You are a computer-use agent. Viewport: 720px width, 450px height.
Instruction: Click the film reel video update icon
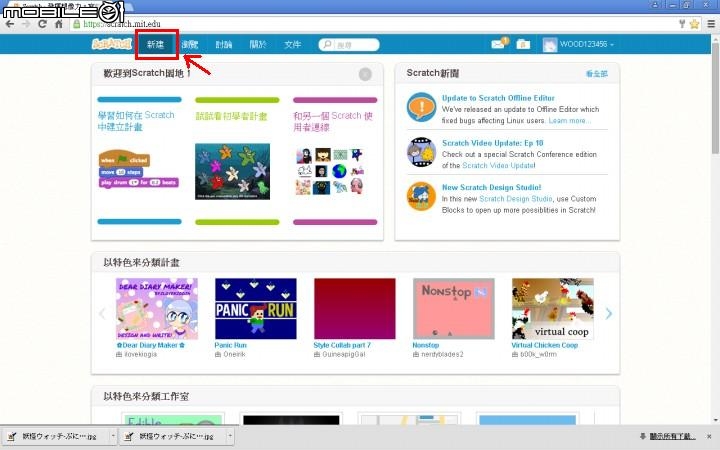tap(421, 152)
